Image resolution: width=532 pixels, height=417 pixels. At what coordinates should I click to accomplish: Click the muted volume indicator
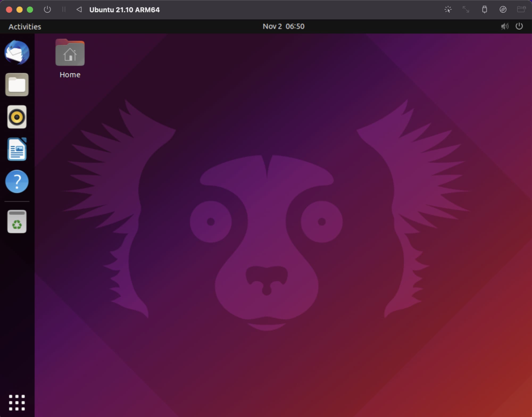point(505,26)
